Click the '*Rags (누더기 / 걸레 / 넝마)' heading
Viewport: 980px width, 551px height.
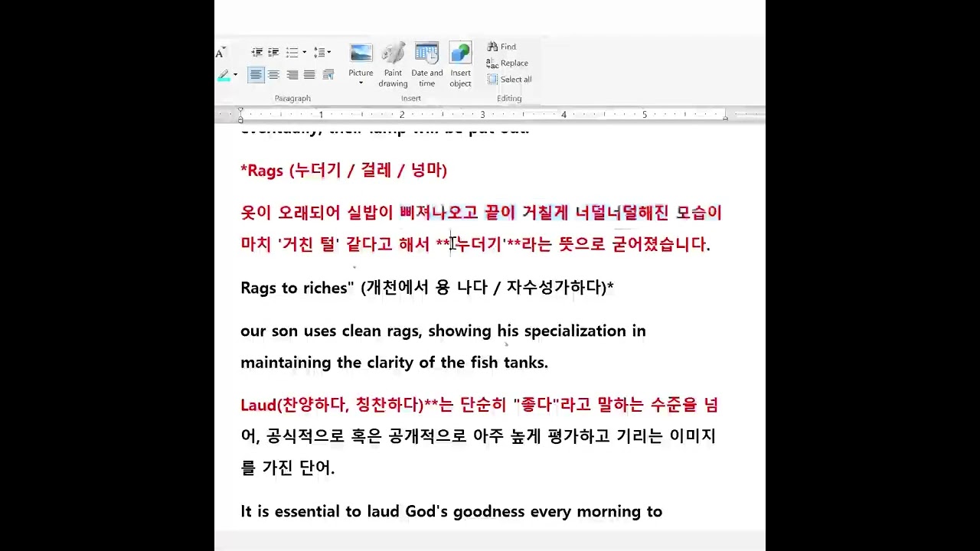[x=344, y=170]
